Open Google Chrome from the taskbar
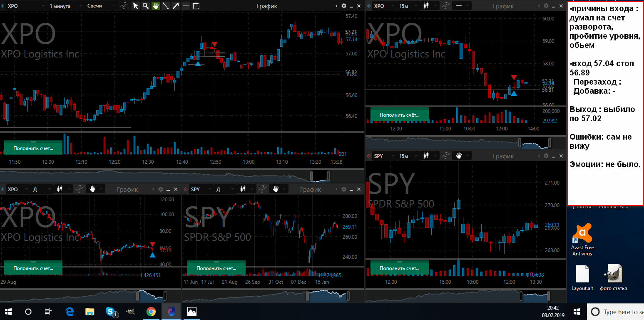The height and width of the screenshot is (320, 644). [151, 311]
